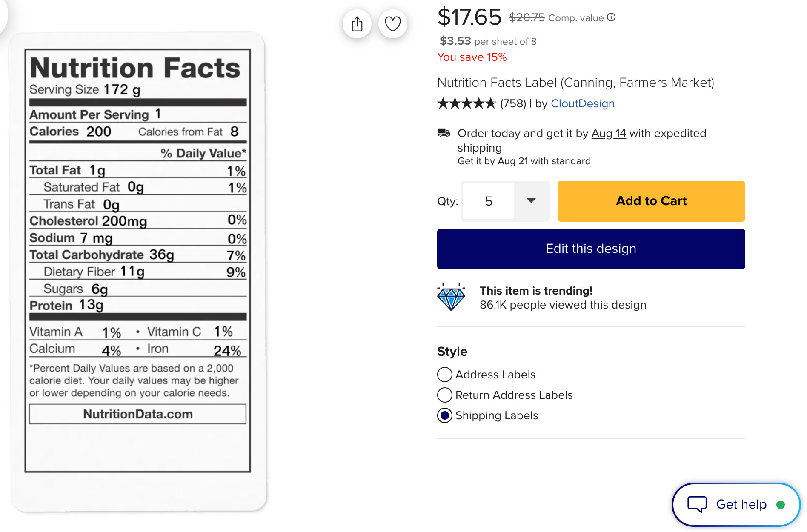Click the trending diamond icon

point(451,297)
